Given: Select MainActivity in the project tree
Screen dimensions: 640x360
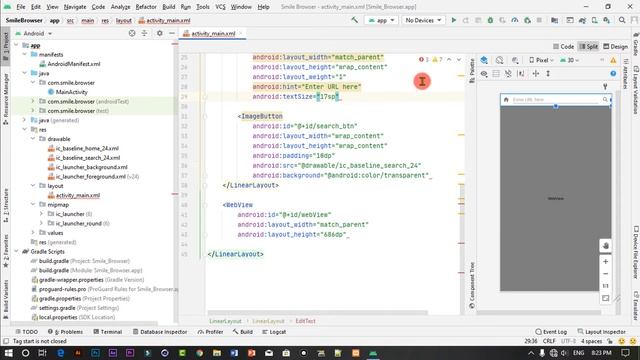Looking at the screenshot, I should [71, 92].
